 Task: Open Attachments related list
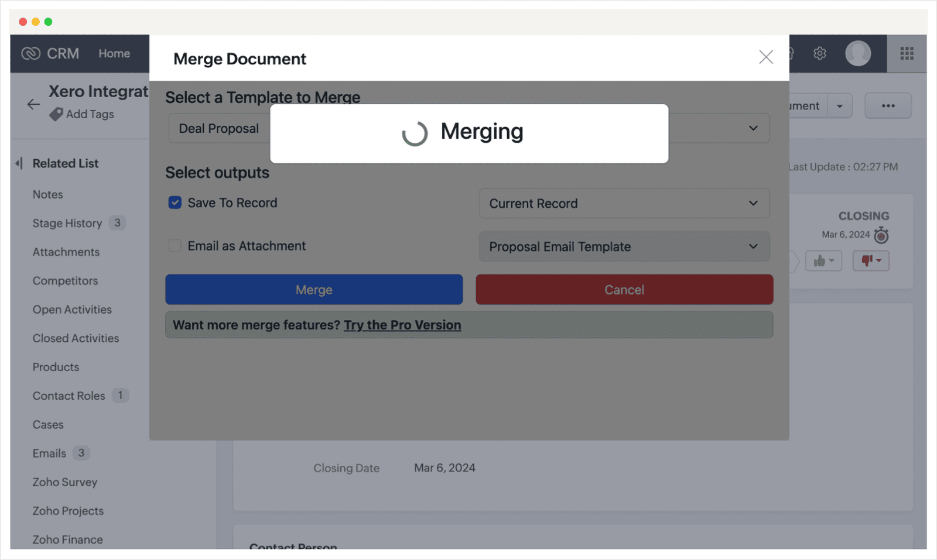point(66,252)
